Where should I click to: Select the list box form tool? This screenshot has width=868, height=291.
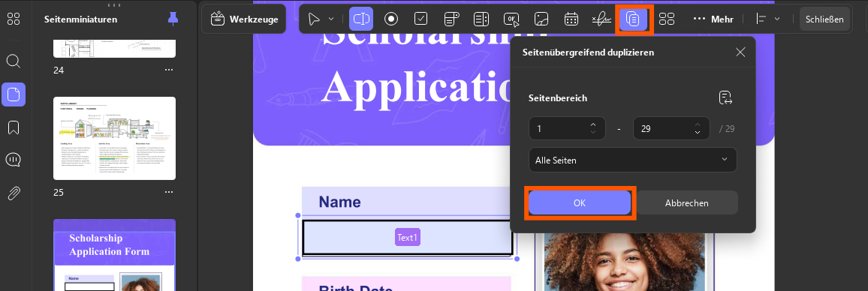(481, 19)
